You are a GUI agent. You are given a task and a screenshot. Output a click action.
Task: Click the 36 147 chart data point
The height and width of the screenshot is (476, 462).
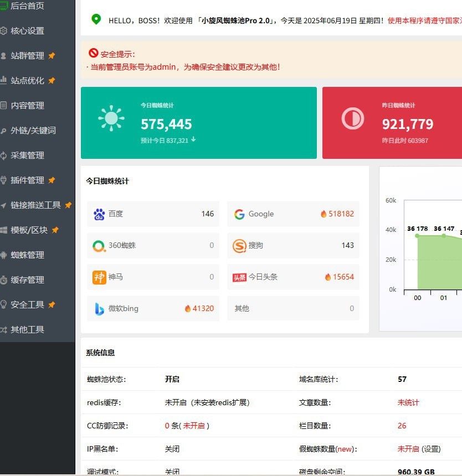(x=444, y=236)
